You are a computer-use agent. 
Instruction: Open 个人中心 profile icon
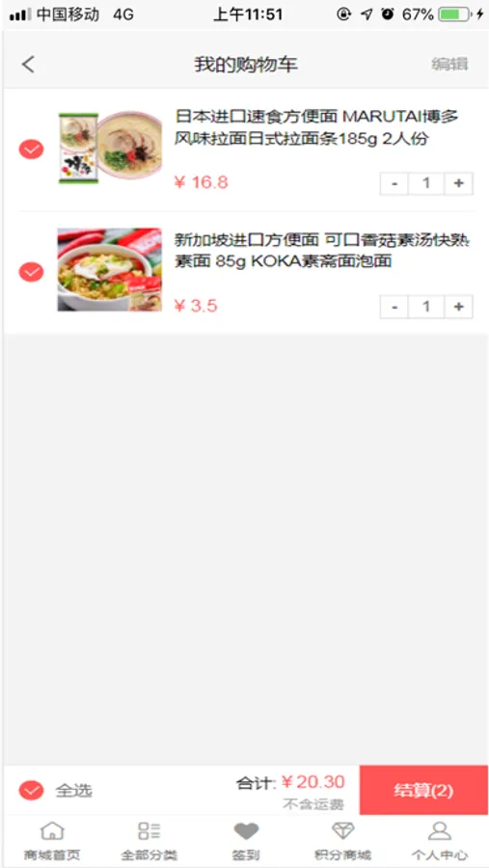[x=440, y=831]
